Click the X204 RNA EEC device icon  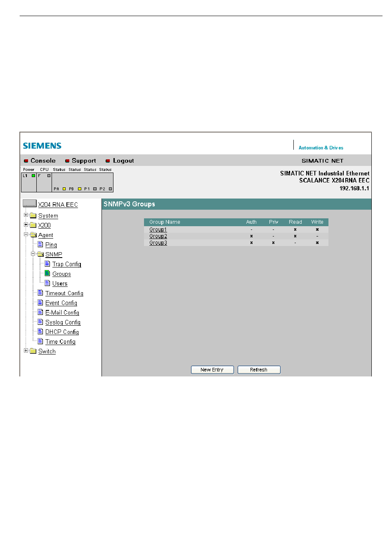point(30,203)
